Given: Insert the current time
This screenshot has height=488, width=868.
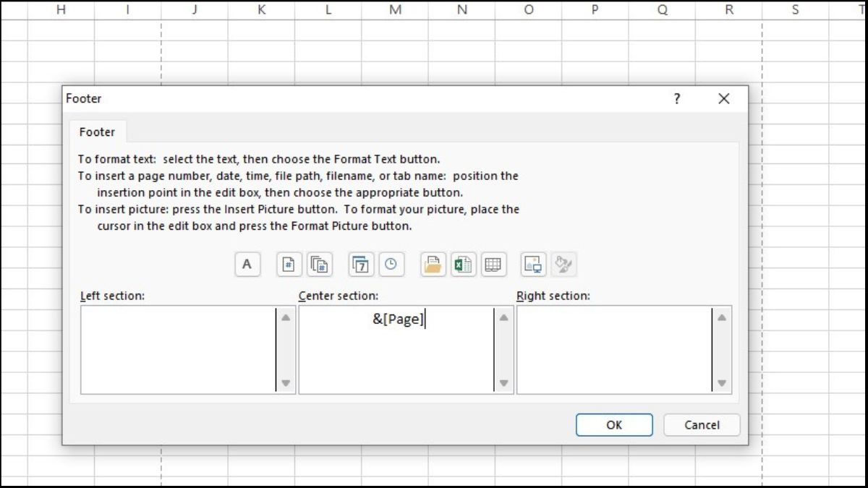Looking at the screenshot, I should [x=391, y=264].
